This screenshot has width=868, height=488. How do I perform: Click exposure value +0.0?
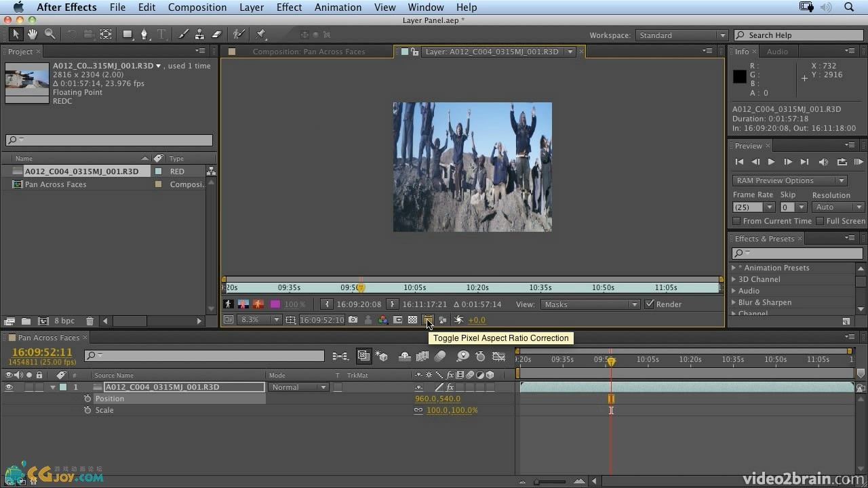(x=477, y=320)
